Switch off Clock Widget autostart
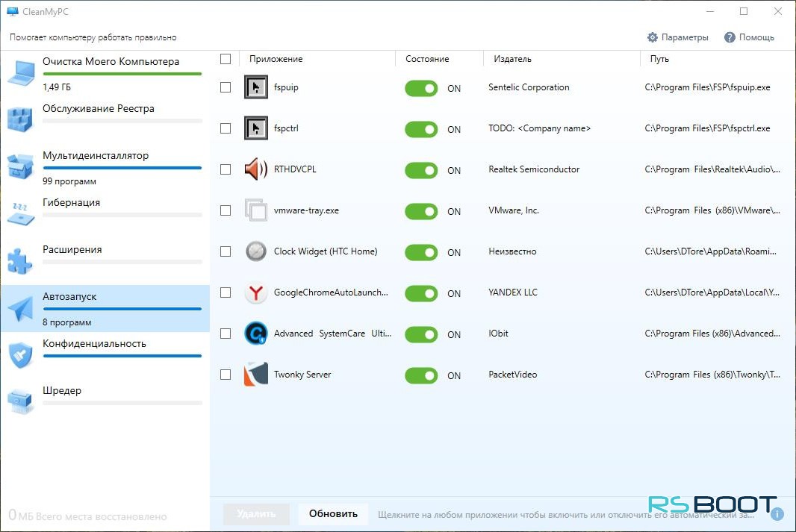This screenshot has height=532, width=796. coord(421,252)
